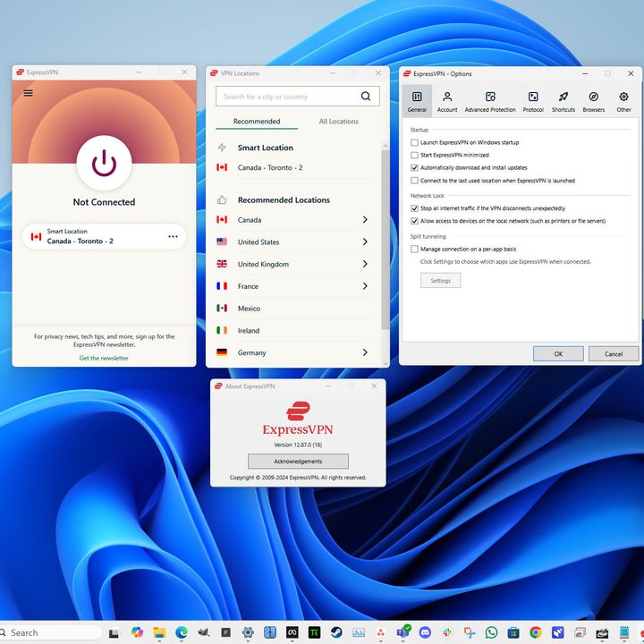The height and width of the screenshot is (644, 644).
Task: Check Start ExpressVPN minimized
Action: [414, 156]
